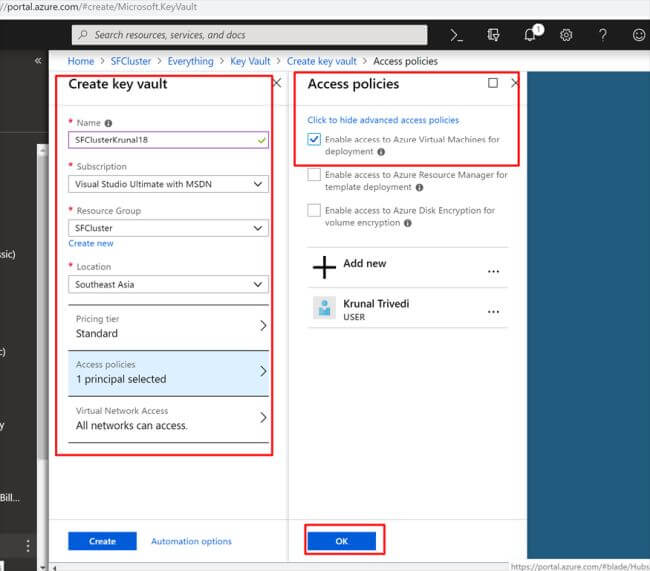The image size is (650, 571).
Task: Check Enable access to Azure Resource Manager
Action: point(314,175)
